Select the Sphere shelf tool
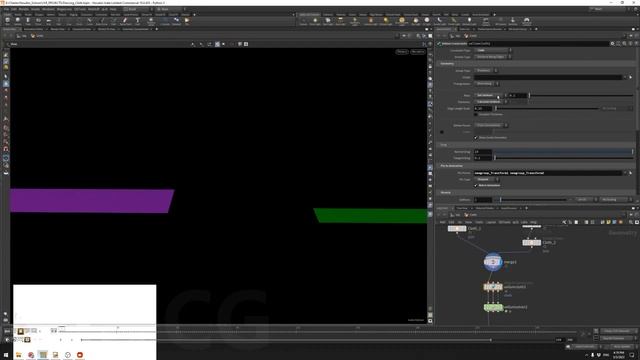The height and width of the screenshot is (360, 640). 18,21
